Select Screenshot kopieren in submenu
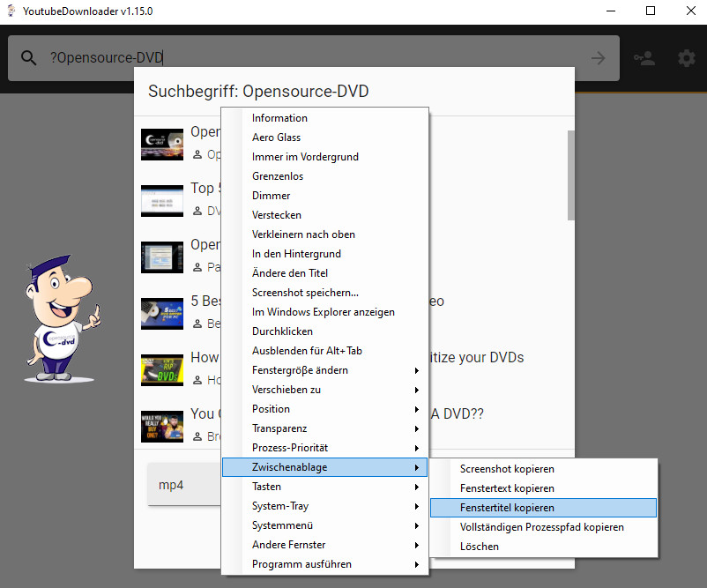The image size is (707, 588). coord(507,469)
